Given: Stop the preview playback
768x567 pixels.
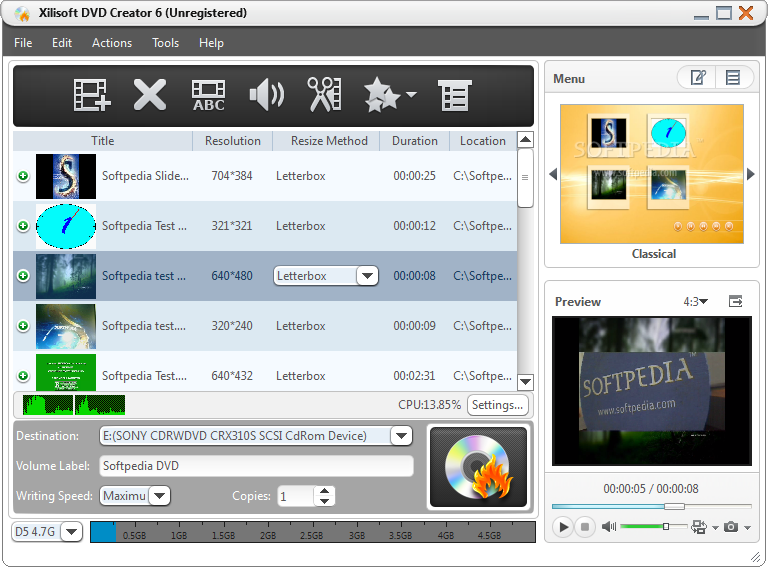Looking at the screenshot, I should (584, 527).
